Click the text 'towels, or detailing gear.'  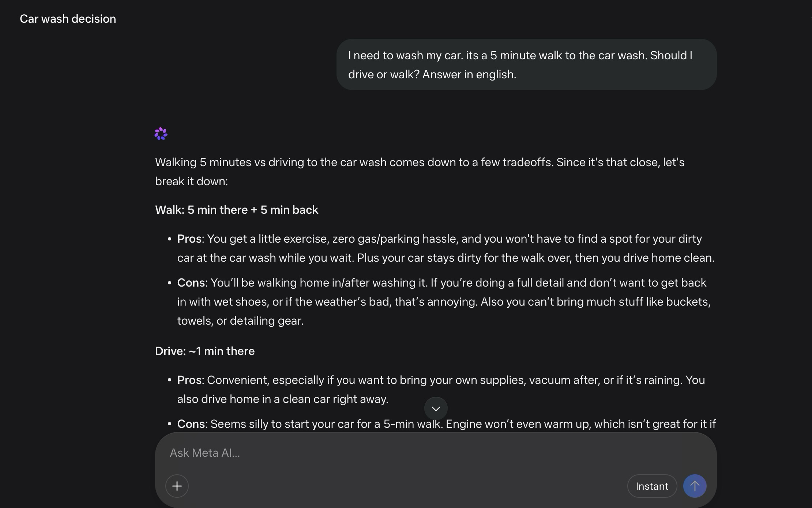tap(240, 321)
